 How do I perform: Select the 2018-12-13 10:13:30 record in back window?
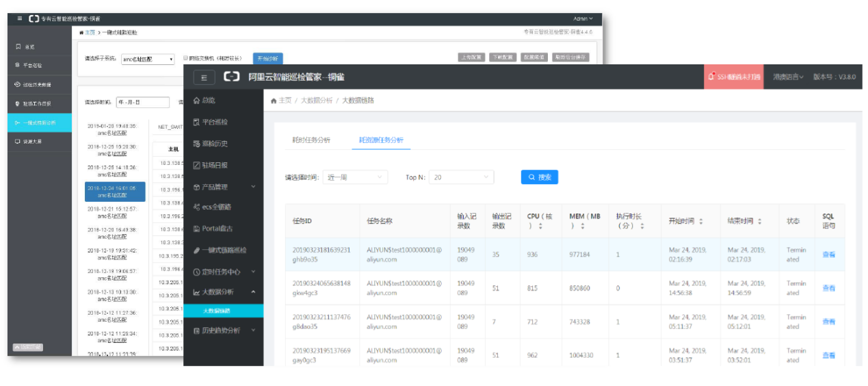(112, 295)
